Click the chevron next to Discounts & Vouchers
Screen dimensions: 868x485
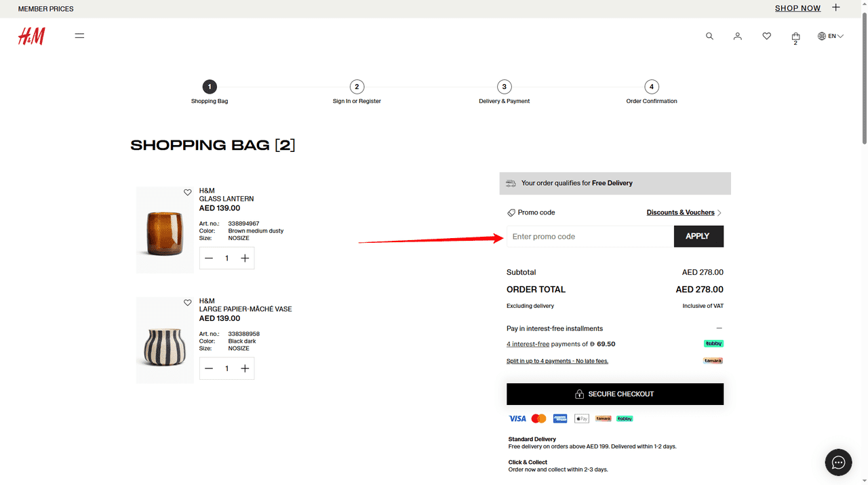pos(719,213)
